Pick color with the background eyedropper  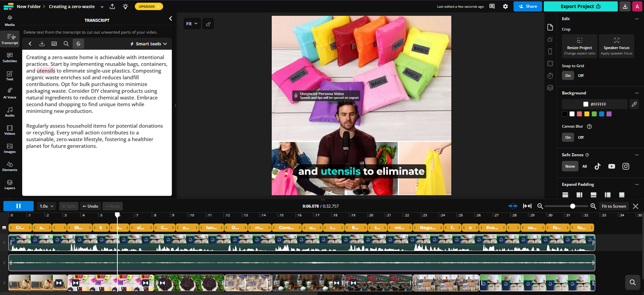pyautogui.click(x=634, y=104)
